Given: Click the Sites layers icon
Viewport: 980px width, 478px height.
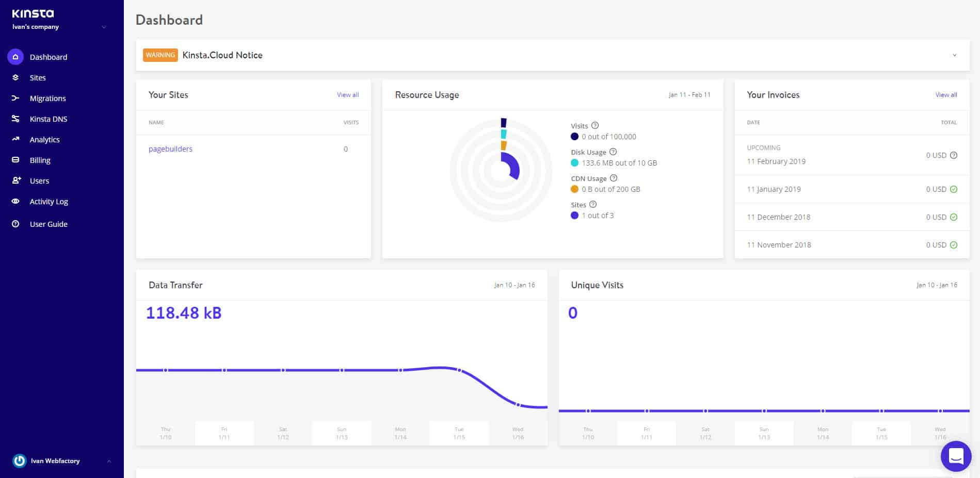Looking at the screenshot, I should pyautogui.click(x=15, y=77).
